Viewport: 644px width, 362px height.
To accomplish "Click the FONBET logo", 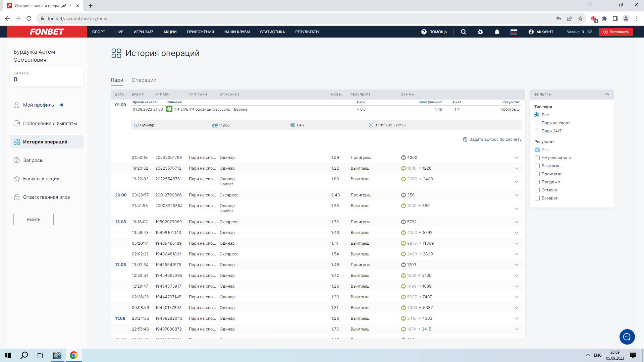I will pos(47,32).
